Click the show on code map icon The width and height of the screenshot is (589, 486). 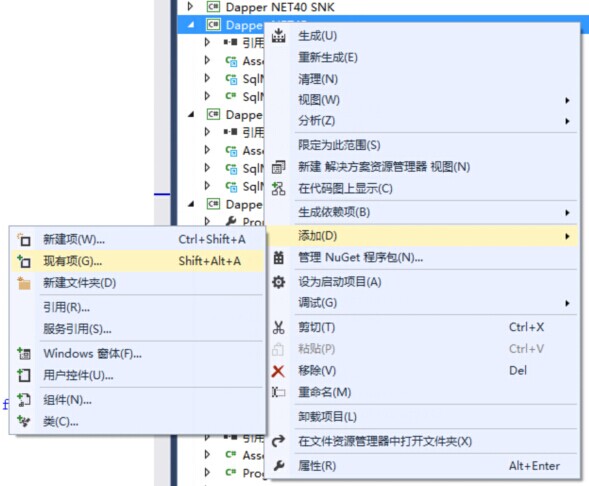278,189
